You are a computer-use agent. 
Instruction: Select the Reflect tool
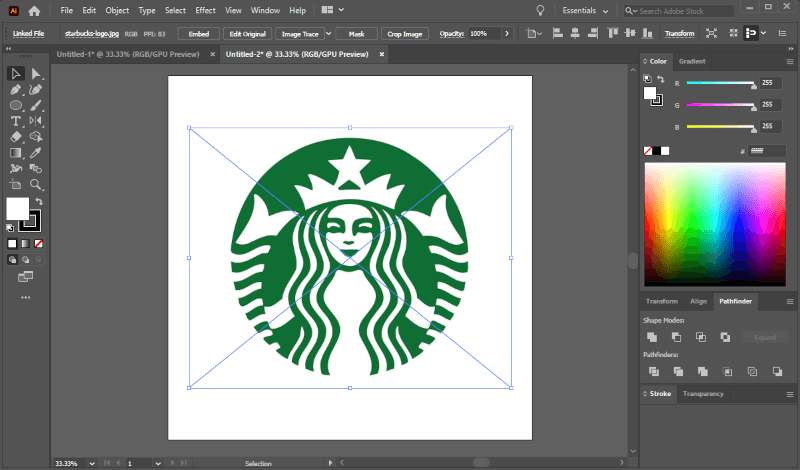[x=35, y=121]
